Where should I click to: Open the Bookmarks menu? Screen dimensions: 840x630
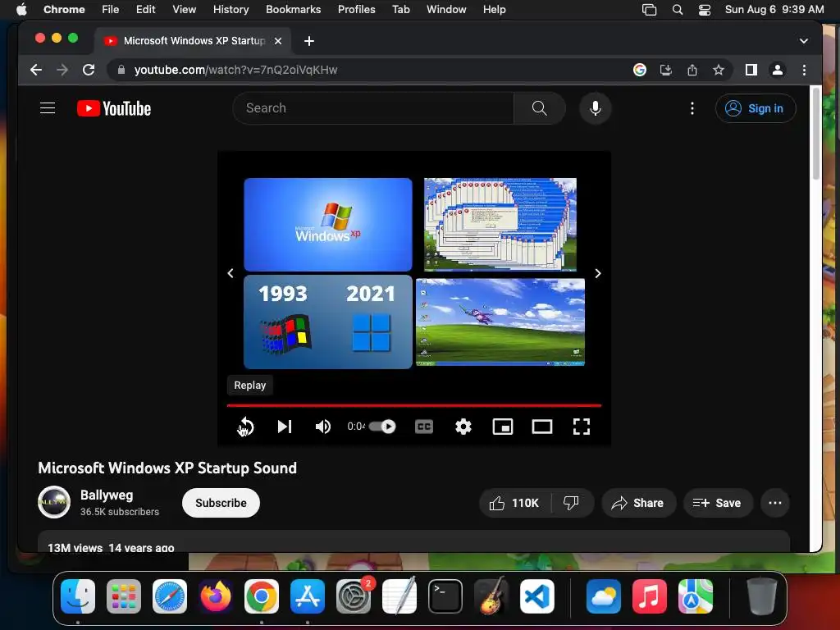(x=293, y=9)
